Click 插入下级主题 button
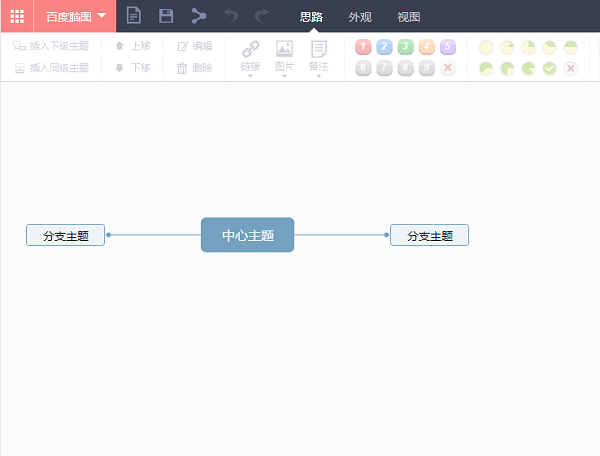Screen dimensions: 600x456 click(51, 46)
